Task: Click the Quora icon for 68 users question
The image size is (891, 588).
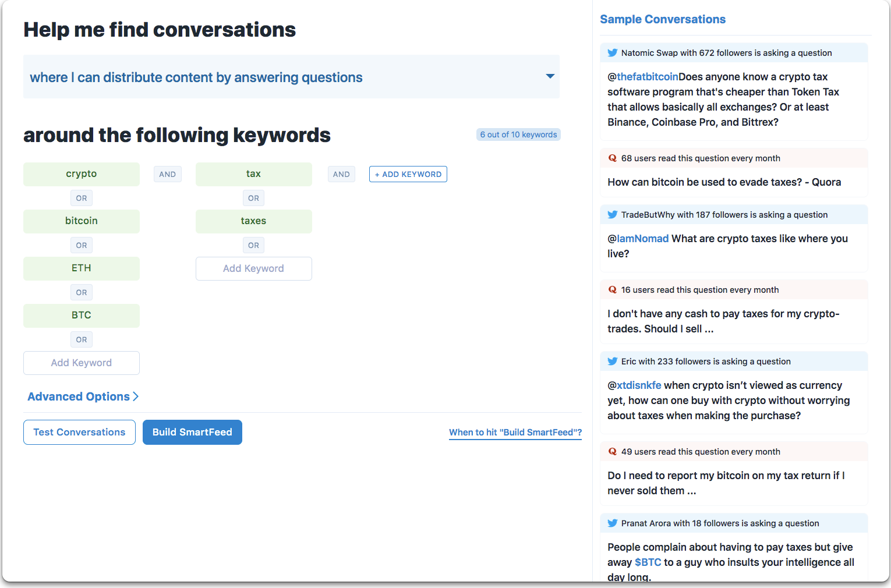Action: coord(612,158)
